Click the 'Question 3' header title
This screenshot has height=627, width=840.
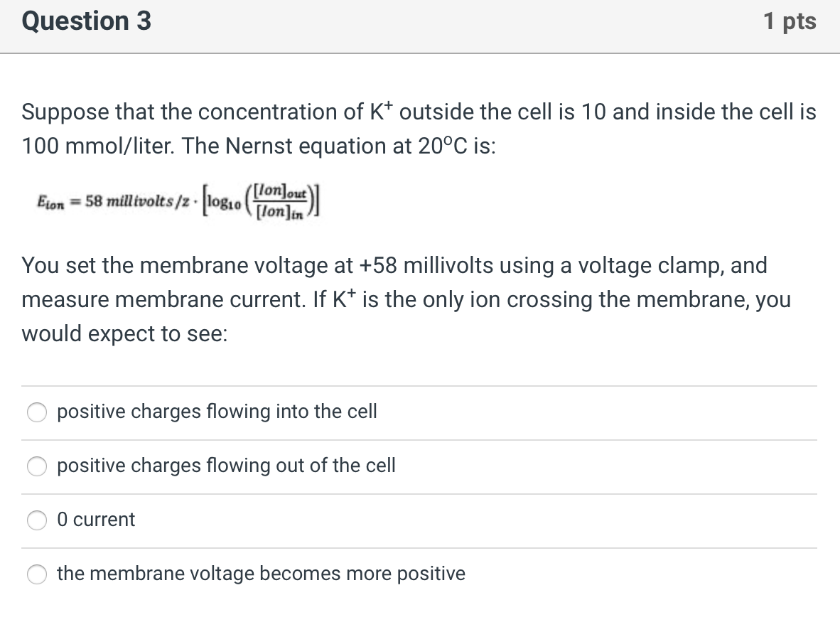(86, 21)
